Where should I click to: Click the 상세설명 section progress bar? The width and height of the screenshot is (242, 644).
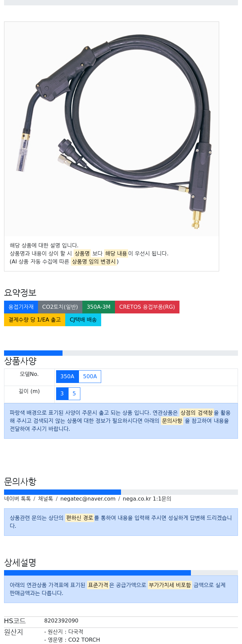coord(97,573)
